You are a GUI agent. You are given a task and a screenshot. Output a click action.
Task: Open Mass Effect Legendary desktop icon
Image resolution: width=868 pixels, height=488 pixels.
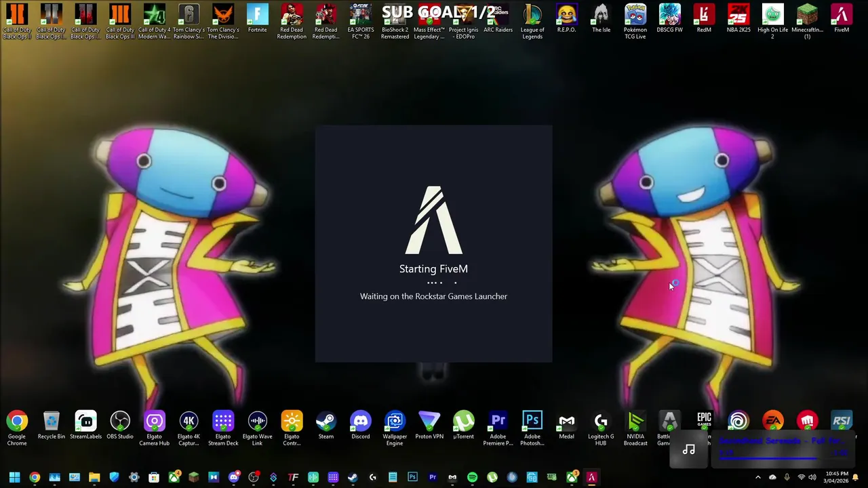[429, 21]
